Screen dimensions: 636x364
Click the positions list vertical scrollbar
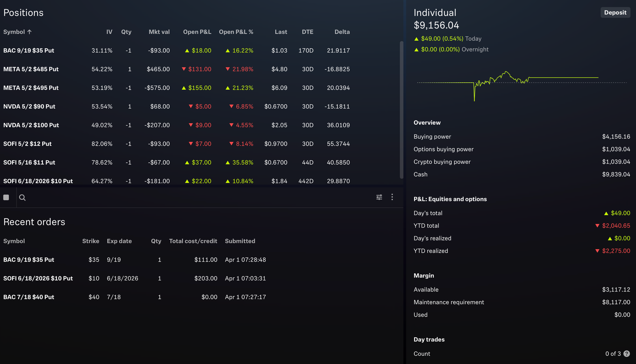[x=402, y=110]
